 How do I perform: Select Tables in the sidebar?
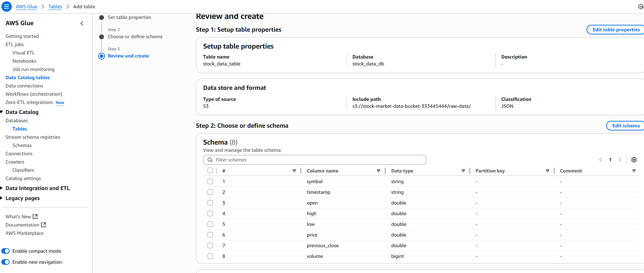(20, 129)
